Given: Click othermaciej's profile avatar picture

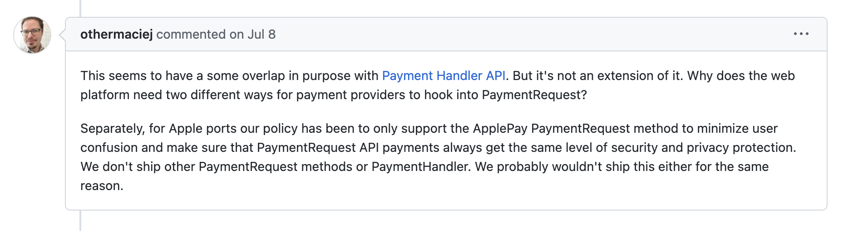Looking at the screenshot, I should point(32,35).
